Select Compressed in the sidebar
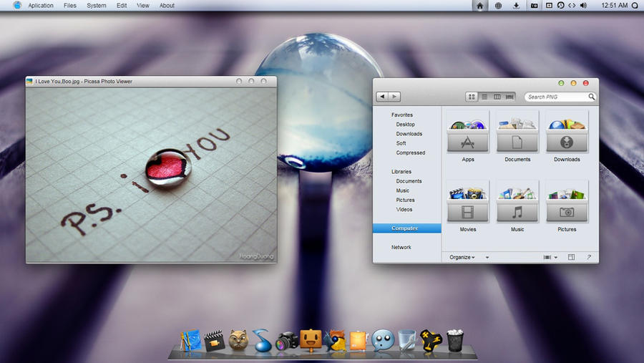 coord(411,153)
